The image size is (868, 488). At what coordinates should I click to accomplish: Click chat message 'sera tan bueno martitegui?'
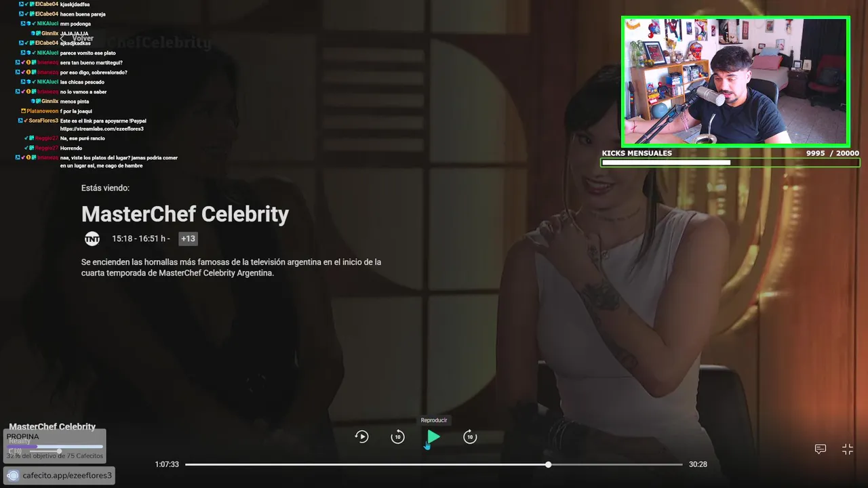click(x=92, y=62)
